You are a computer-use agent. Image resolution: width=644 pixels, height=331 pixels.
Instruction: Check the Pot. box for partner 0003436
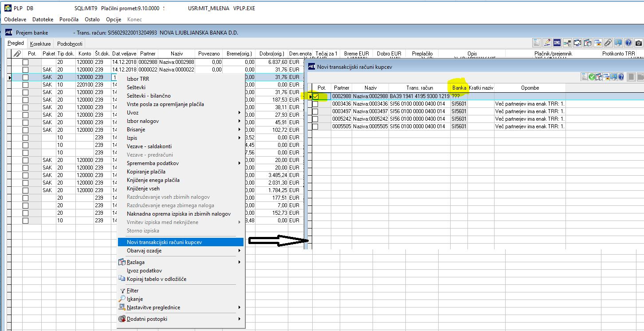(x=315, y=104)
